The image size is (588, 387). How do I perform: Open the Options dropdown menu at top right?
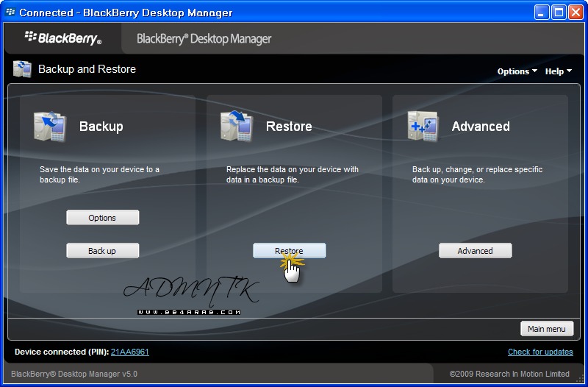(x=517, y=71)
